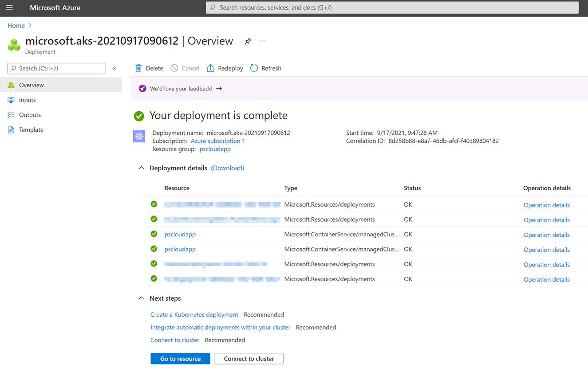Pin the deployment overview to dashboard
Viewport: 588px width, 376px height.
click(x=248, y=41)
